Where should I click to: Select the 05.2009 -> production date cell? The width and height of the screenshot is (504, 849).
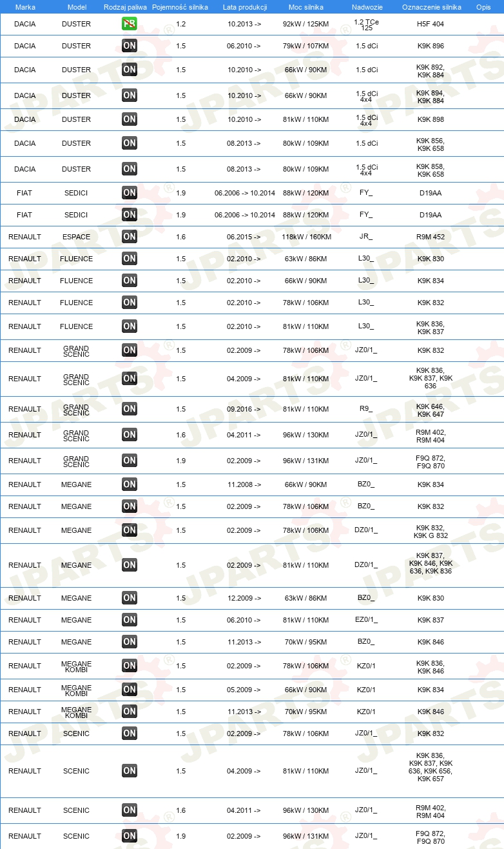(244, 690)
